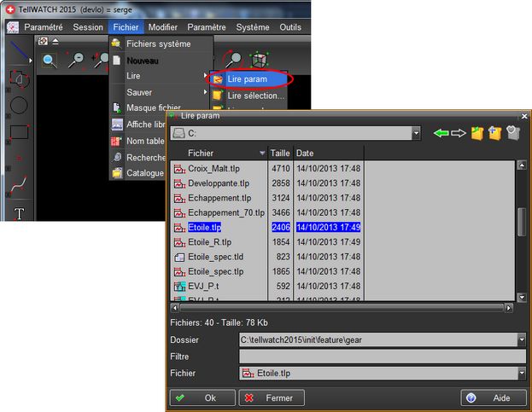
Task: Select Lire sélection submenu entry
Action: point(248,96)
